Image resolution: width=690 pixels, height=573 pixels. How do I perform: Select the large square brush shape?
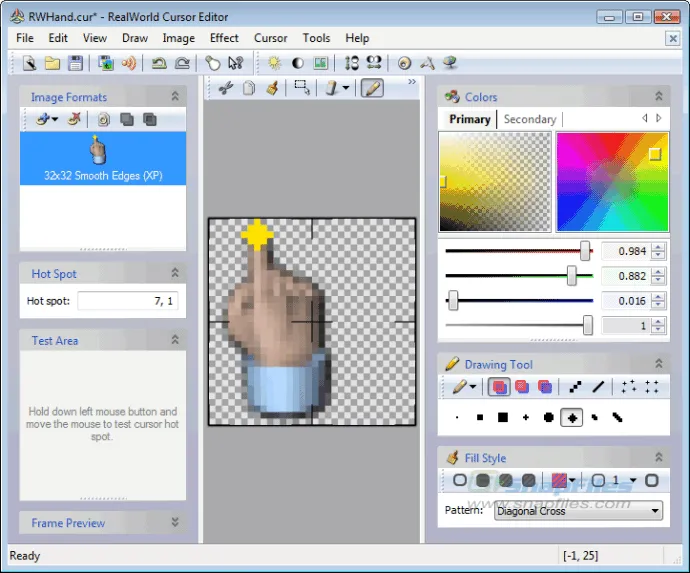pos(503,418)
